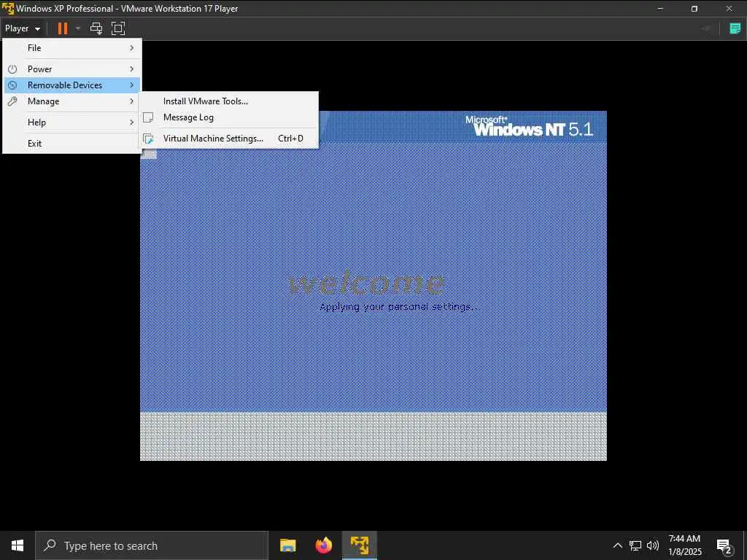This screenshot has height=560, width=747.
Task: Click the taskbar clock showing 7:44 AM
Action: pos(684,545)
